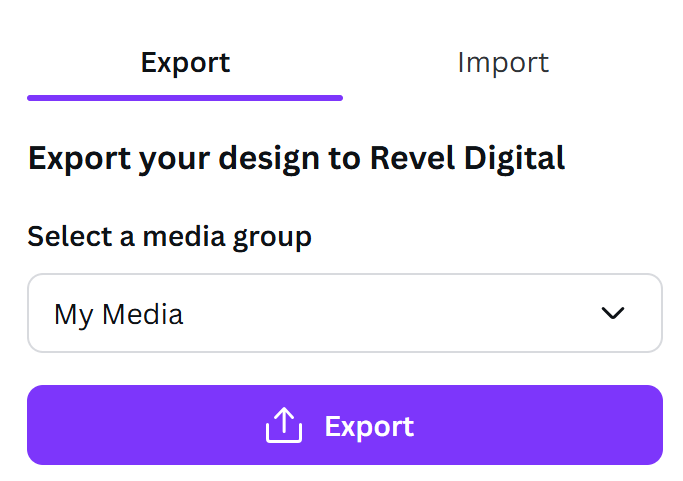
Task: Click the tray-with-arrow share icon
Action: (x=284, y=425)
